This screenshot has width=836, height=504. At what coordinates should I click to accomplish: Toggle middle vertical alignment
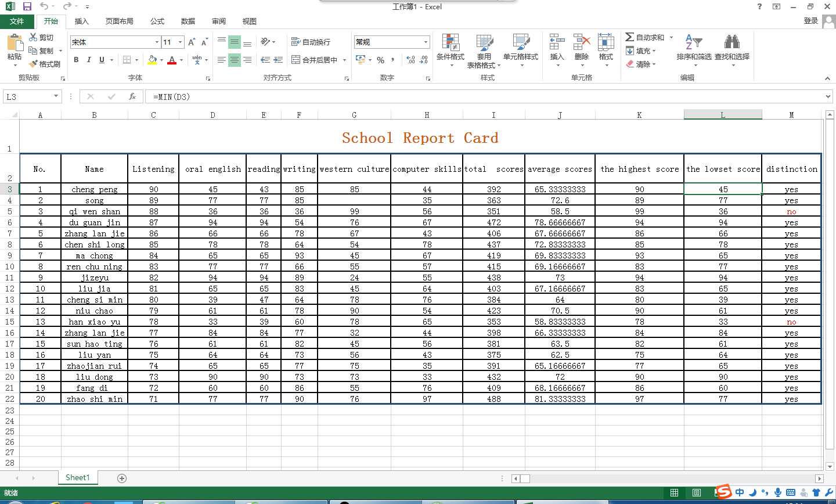(x=235, y=42)
